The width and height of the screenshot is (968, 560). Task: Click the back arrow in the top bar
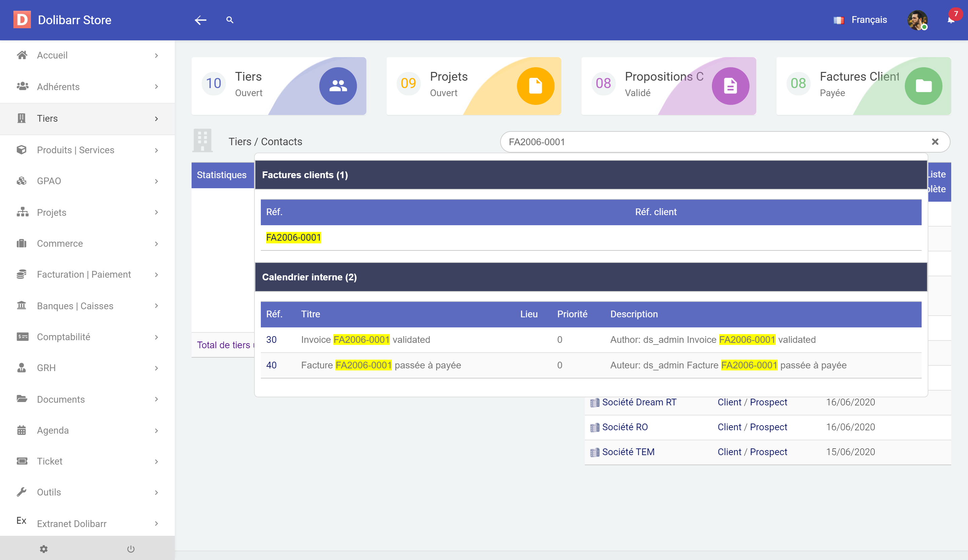(x=200, y=20)
